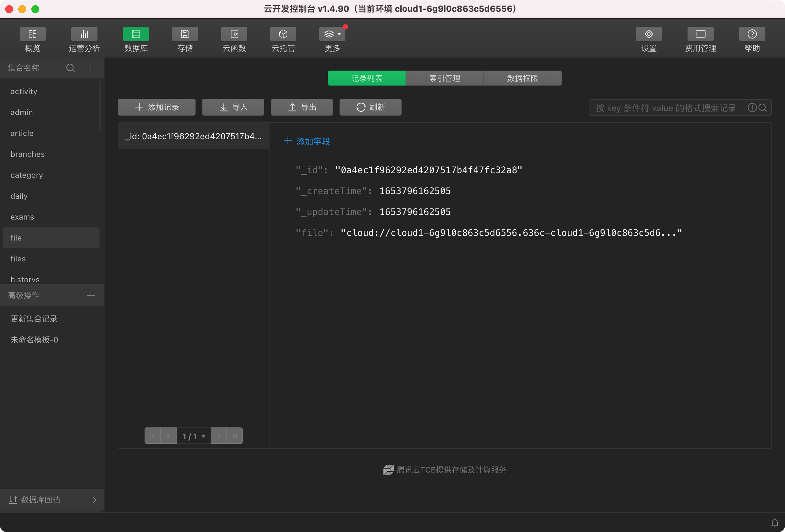Image resolution: width=785 pixels, height=532 pixels.
Task: Click plus icon to add collection
Action: (x=91, y=68)
